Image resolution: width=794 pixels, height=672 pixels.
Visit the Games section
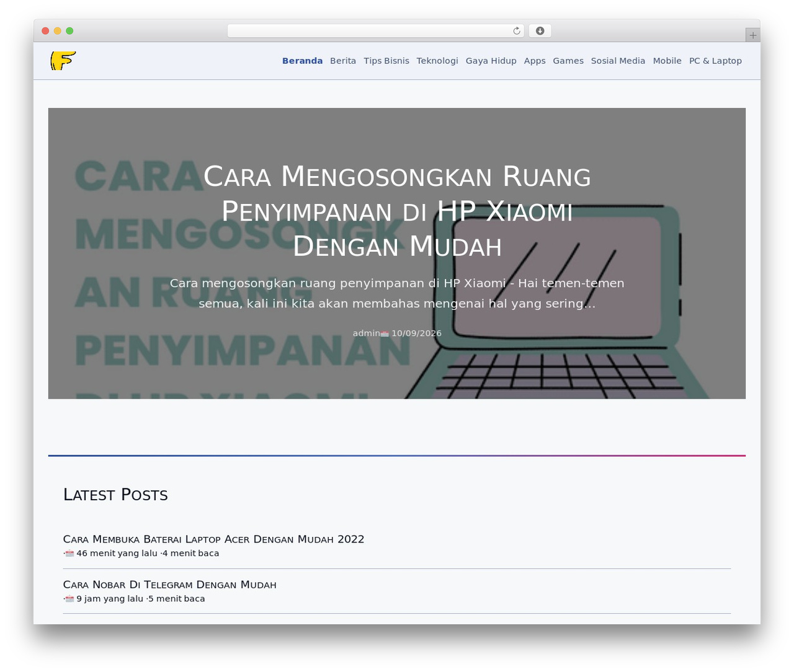568,61
